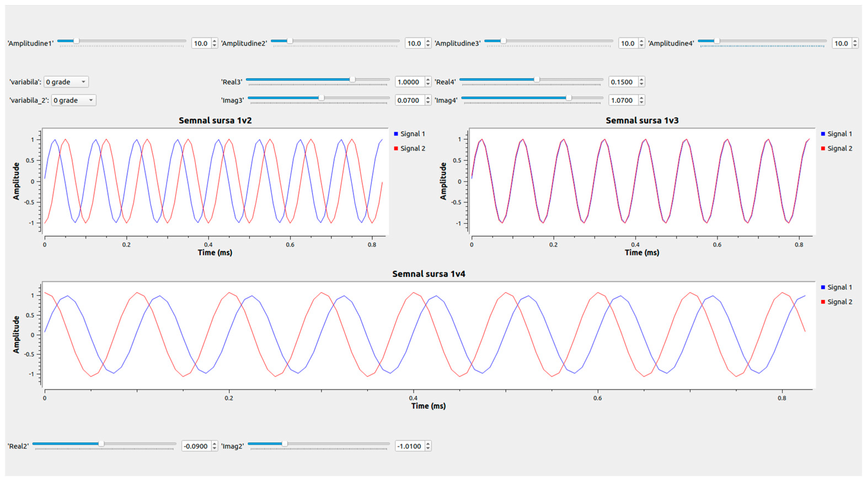Click the Imag2 value field showing -1.0100

coord(409,446)
